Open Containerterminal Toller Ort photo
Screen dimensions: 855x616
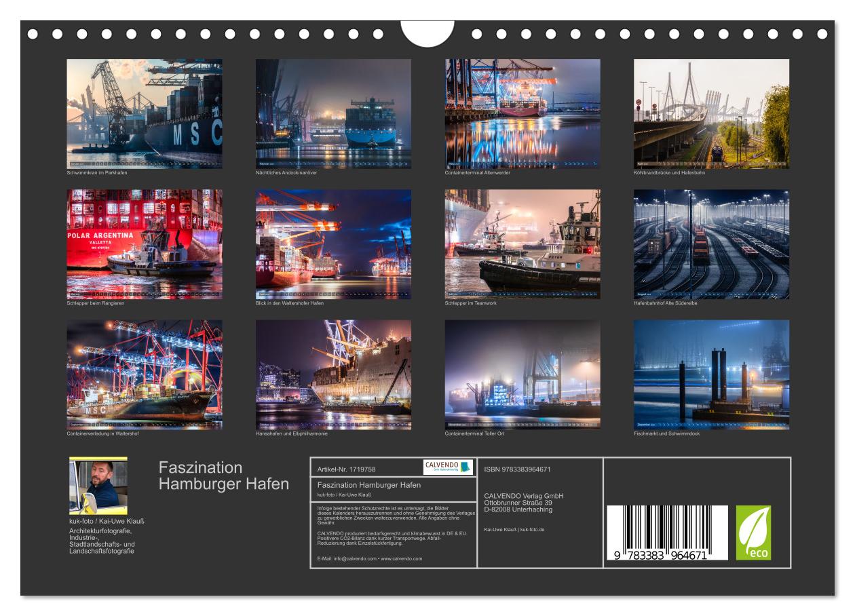tap(522, 374)
